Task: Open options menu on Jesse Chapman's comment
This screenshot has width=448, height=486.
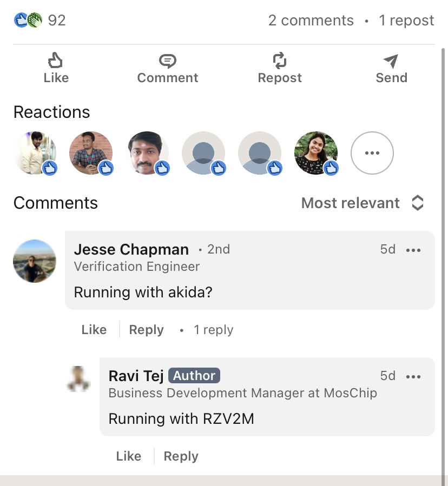Action: [x=413, y=250]
